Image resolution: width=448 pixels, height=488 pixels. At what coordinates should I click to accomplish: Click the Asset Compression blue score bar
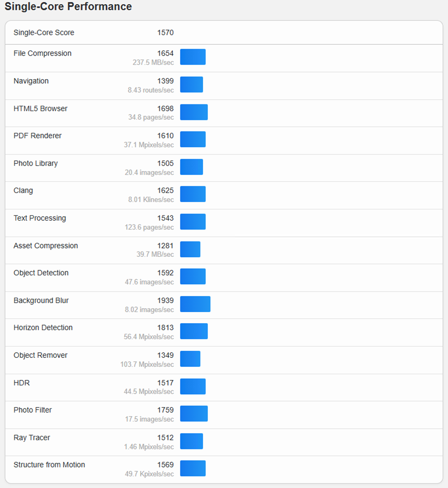[190, 249]
